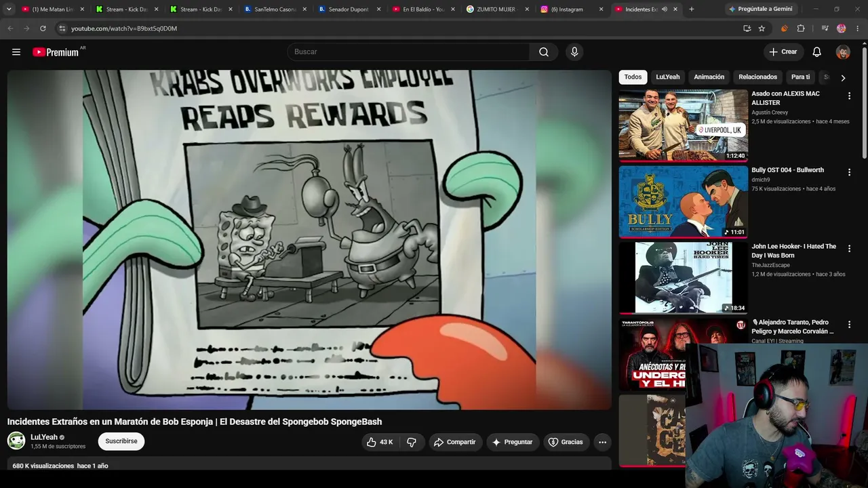Install app icon in the address bar

coord(747,28)
